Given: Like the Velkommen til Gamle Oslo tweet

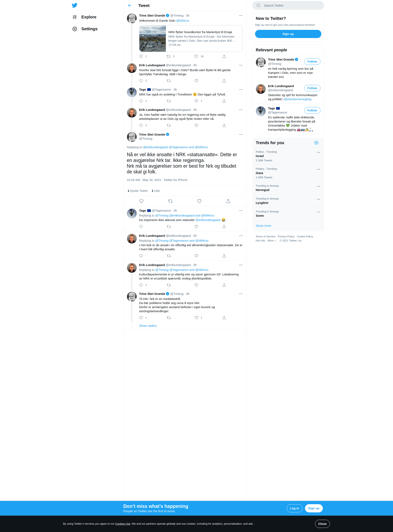Looking at the screenshot, I should [196, 56].
